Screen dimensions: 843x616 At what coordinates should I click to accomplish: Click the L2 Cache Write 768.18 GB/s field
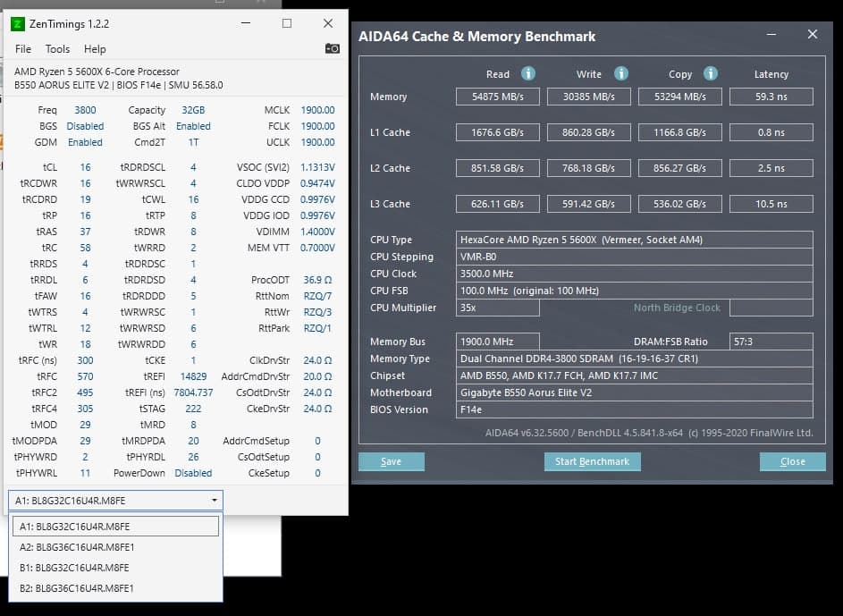[x=589, y=168]
